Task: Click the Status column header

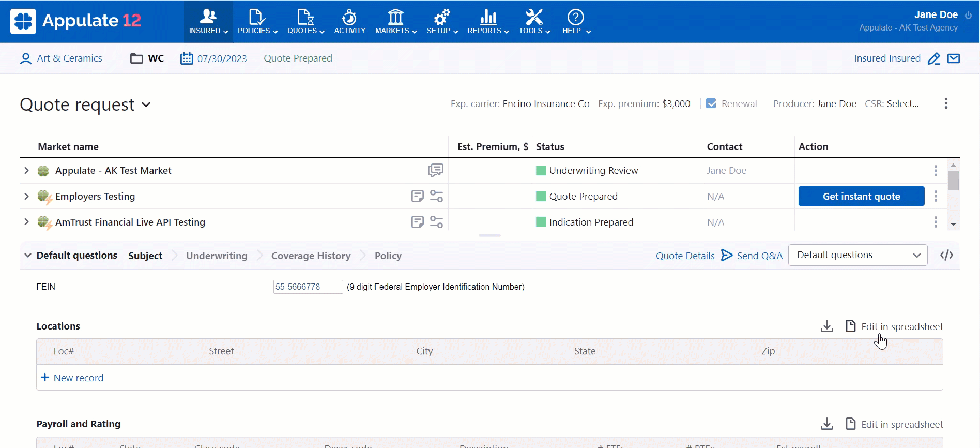Action: [x=550, y=146]
